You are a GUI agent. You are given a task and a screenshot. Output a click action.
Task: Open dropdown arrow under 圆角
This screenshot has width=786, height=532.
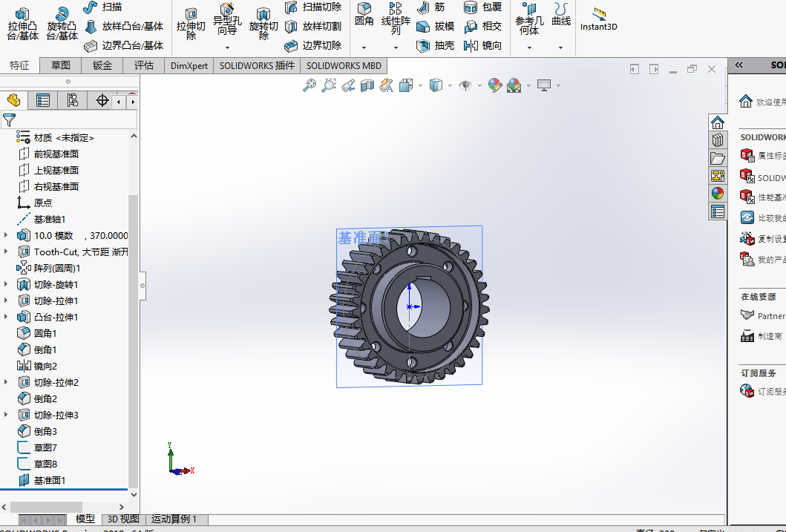coord(364,47)
